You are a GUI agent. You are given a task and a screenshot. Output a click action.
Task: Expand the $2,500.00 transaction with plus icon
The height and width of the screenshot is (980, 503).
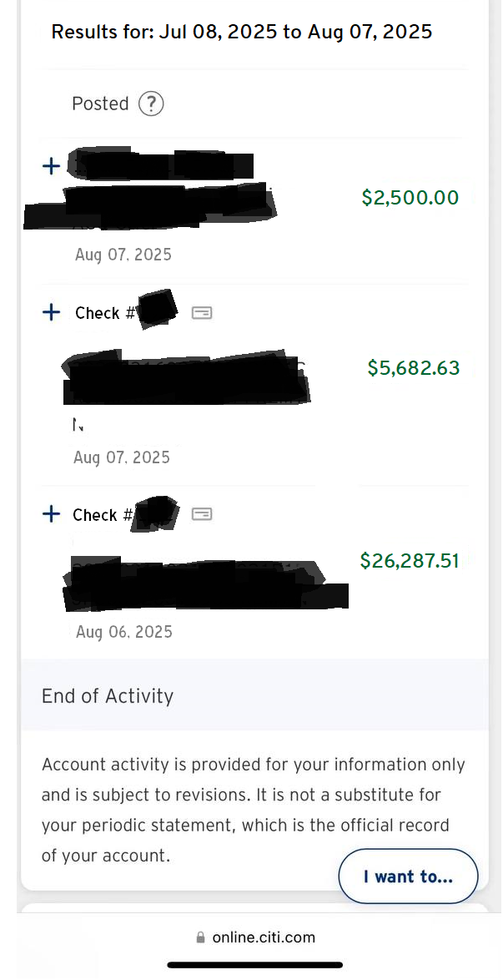pyautogui.click(x=51, y=166)
